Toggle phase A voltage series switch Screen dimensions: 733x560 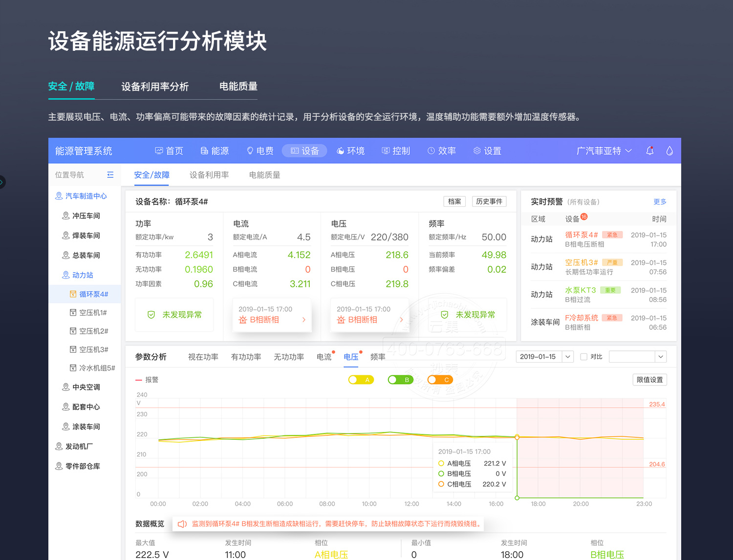tap(361, 380)
